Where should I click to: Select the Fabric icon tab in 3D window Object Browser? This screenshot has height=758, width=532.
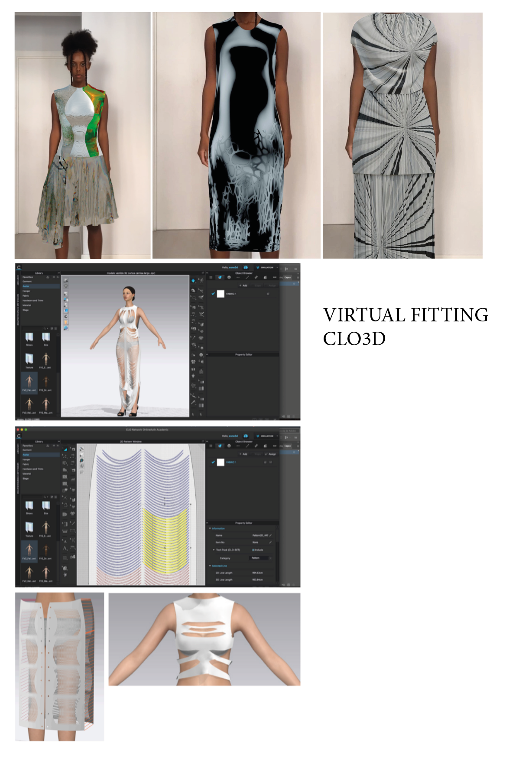tap(220, 277)
